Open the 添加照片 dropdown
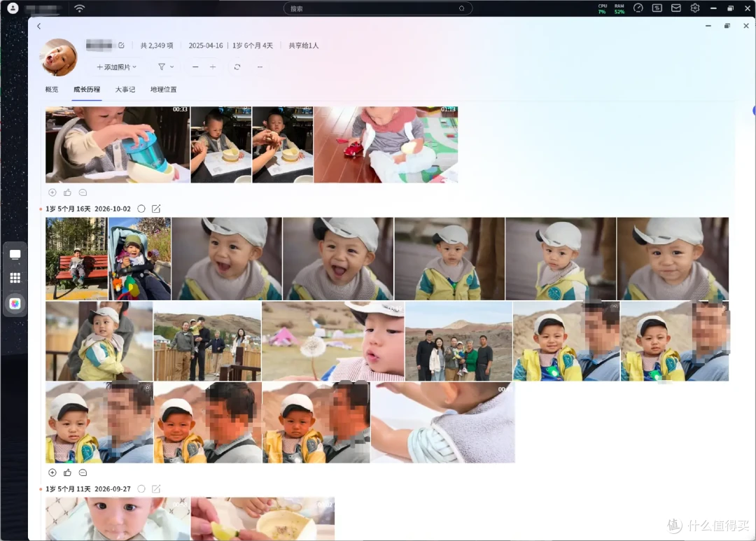756x541 pixels. coord(117,67)
